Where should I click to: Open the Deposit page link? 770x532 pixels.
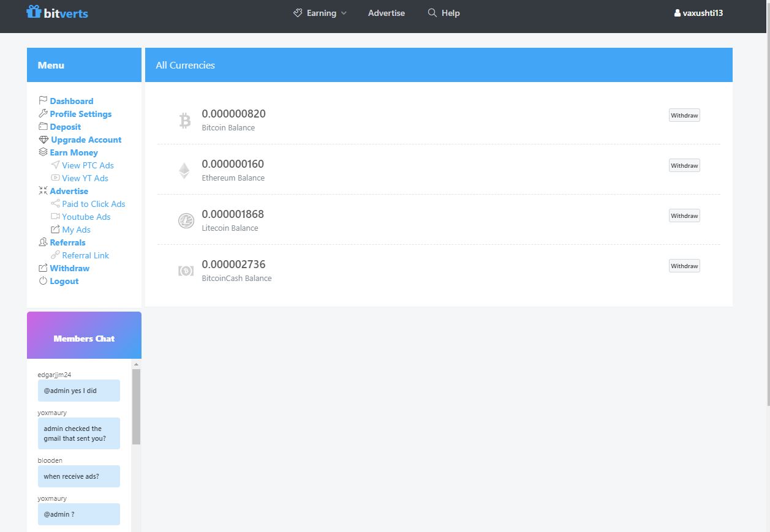(66, 127)
